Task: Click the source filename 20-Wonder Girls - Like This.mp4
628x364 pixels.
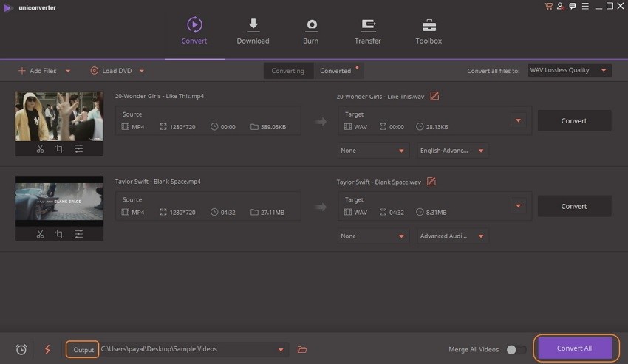Action: 160,96
